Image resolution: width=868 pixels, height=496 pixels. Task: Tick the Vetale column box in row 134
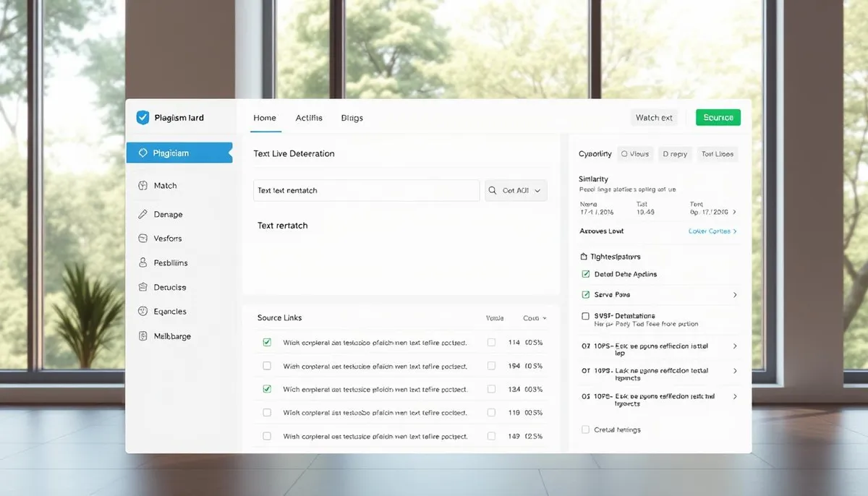point(492,389)
